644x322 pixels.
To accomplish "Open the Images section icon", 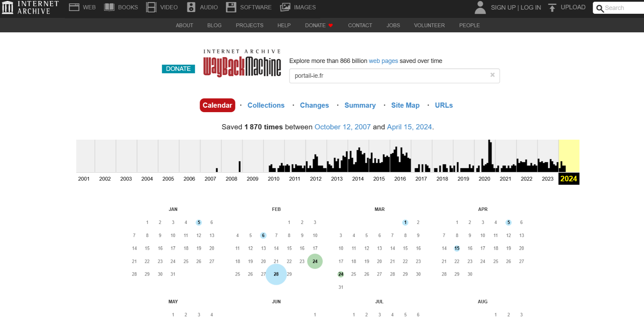I will [285, 7].
